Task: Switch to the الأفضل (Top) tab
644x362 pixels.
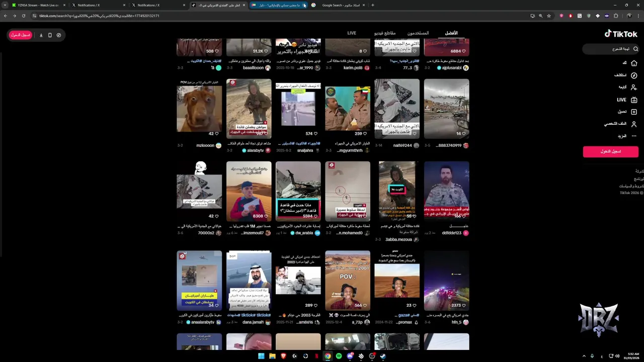Action: pos(451,33)
